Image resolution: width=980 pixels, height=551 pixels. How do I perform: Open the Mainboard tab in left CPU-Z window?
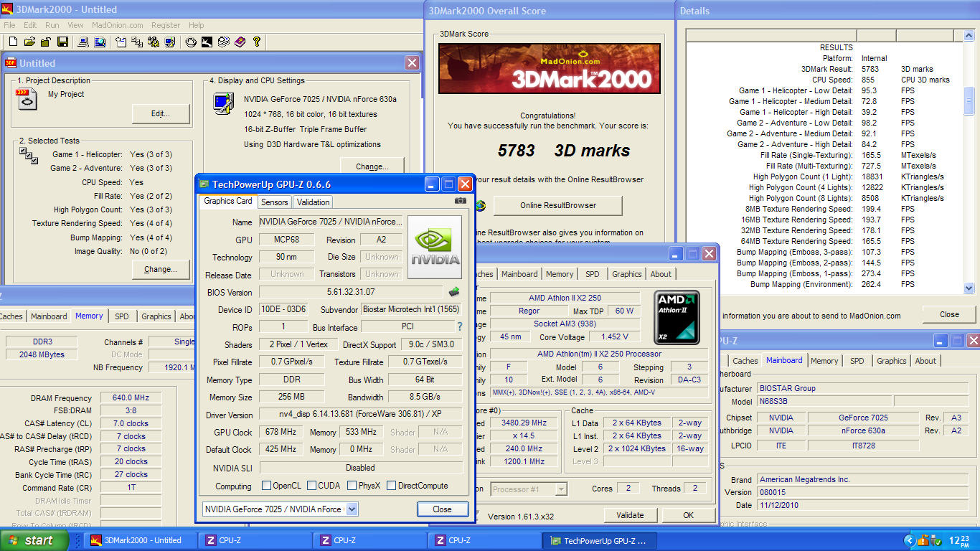click(49, 316)
